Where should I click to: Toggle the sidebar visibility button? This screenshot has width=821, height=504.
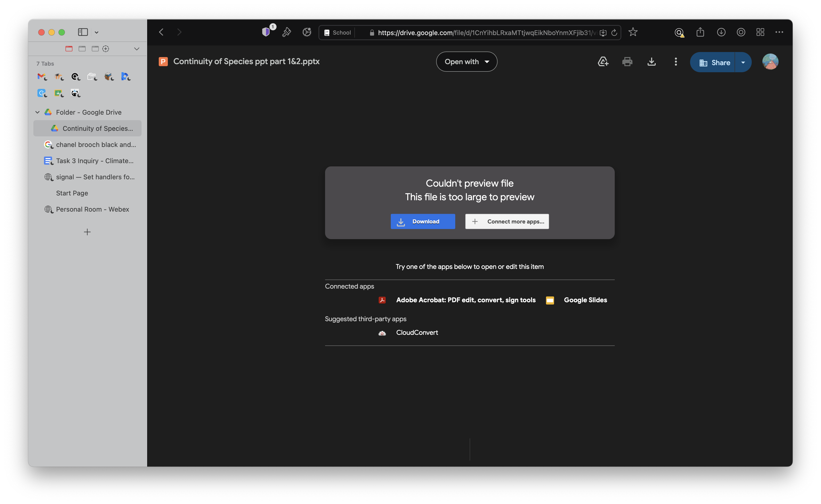click(x=83, y=32)
